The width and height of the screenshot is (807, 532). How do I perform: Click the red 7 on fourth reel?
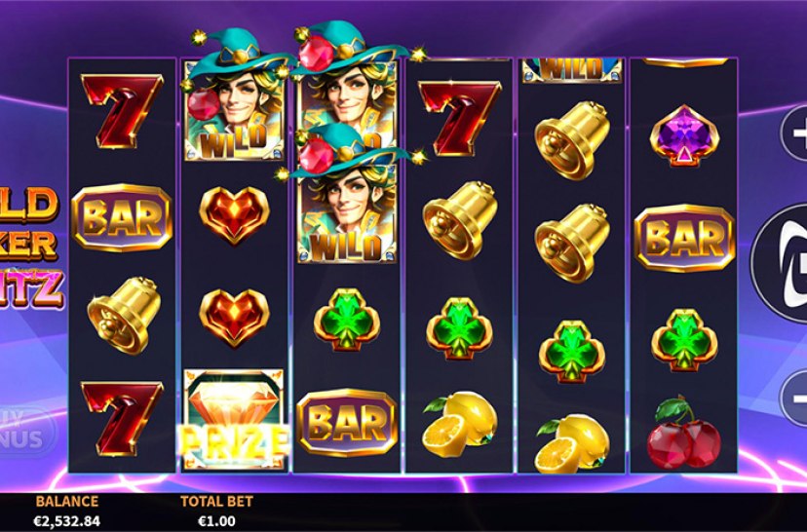[460, 118]
